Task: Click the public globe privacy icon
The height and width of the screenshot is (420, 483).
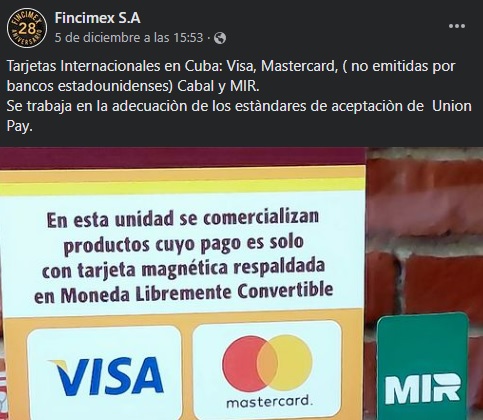Action: click(220, 38)
